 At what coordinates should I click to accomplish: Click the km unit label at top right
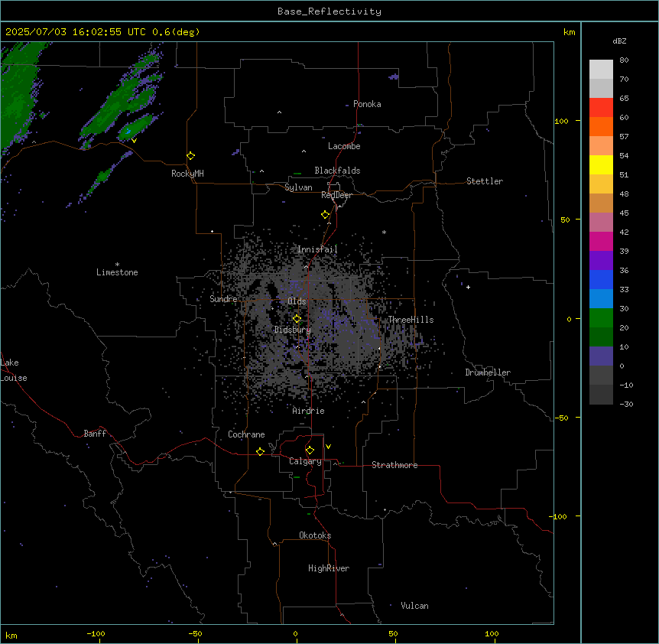click(569, 32)
